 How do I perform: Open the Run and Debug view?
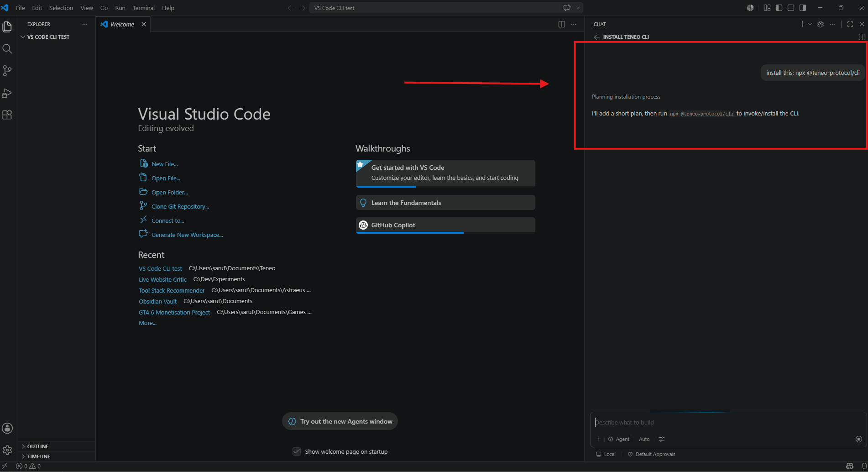click(7, 93)
